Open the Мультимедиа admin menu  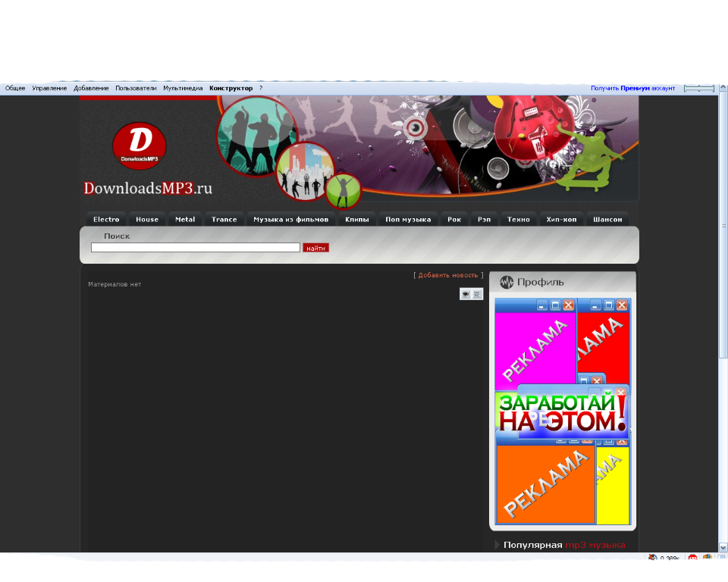(x=183, y=88)
